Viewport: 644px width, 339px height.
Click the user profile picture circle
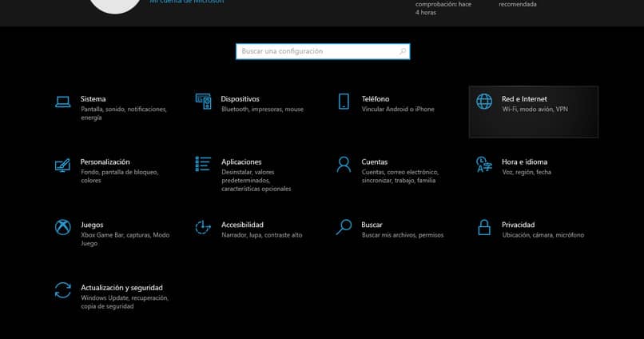[x=114, y=5]
